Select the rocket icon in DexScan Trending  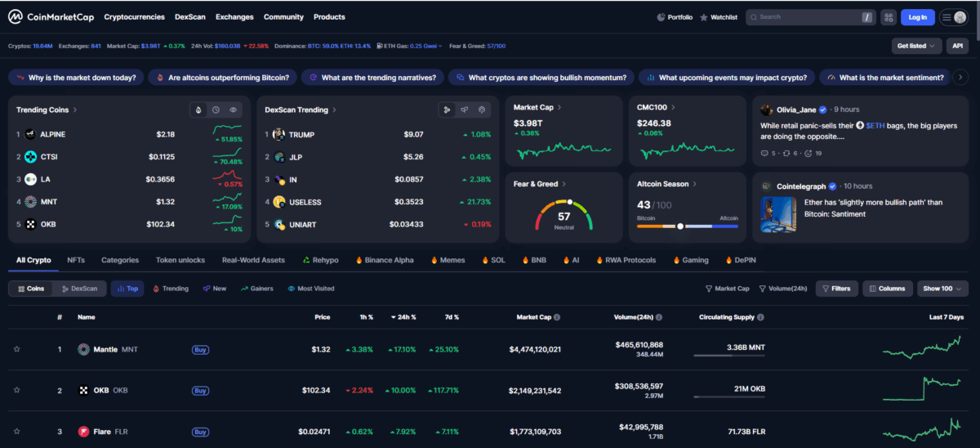click(x=464, y=110)
